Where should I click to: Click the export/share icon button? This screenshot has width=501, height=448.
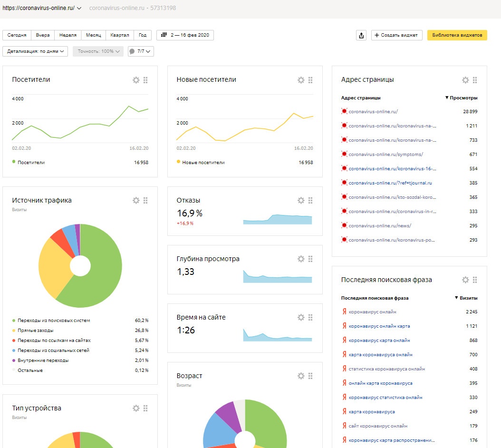click(361, 35)
